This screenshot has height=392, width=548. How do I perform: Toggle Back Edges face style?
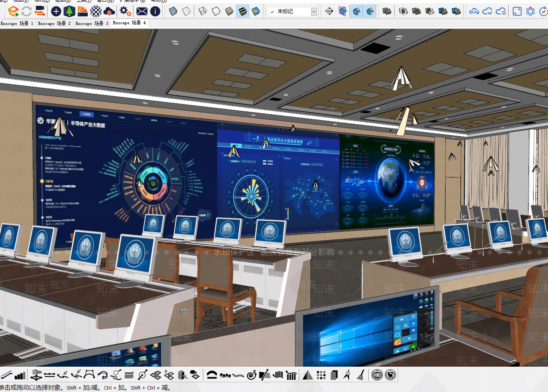pyautogui.click(x=186, y=12)
